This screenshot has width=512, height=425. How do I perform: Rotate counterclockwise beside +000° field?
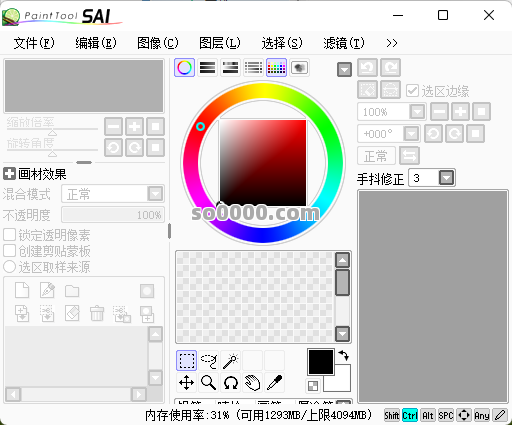[x=433, y=134]
